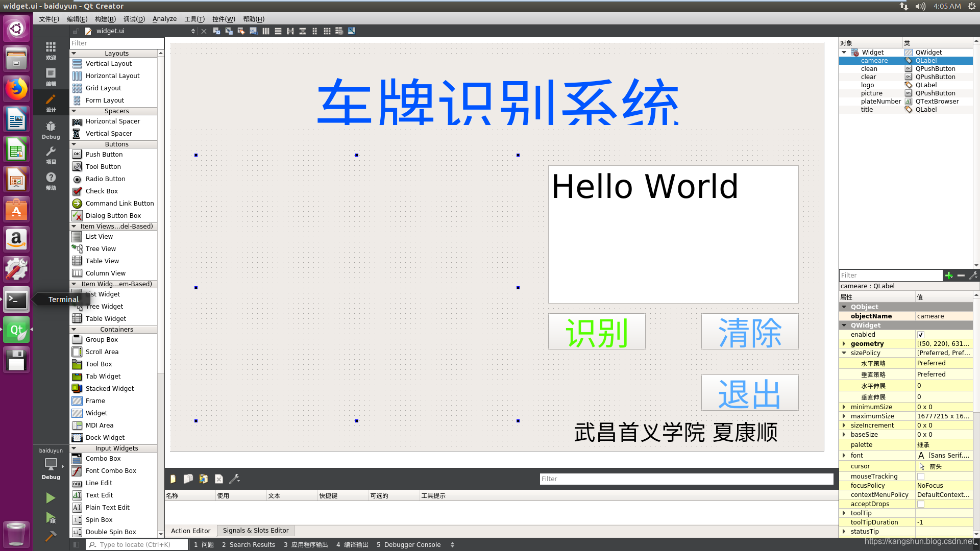The width and height of the screenshot is (980, 551).
Task: Click the 清除 button on the form
Action: point(750,332)
